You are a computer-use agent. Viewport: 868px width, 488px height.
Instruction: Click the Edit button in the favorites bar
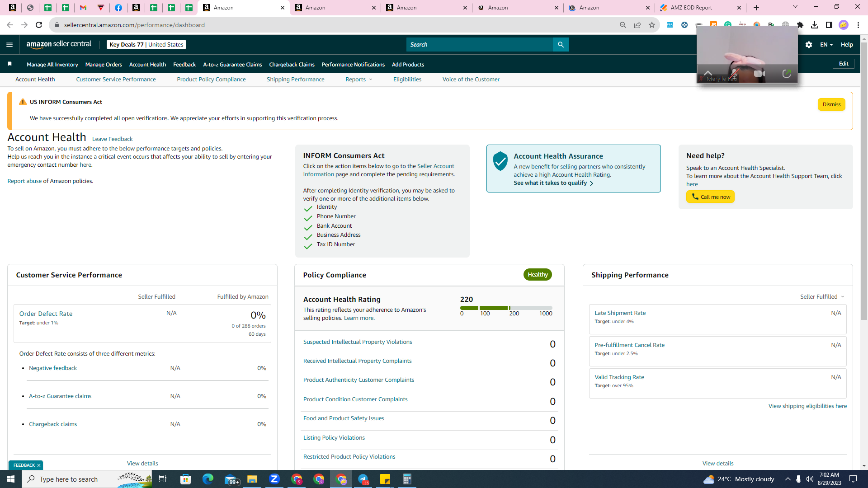844,64
